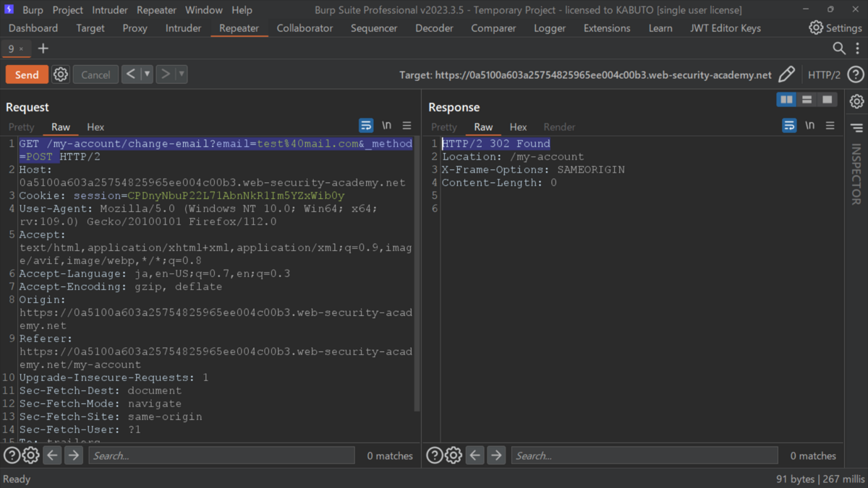Toggle response line wrap icon

point(789,126)
